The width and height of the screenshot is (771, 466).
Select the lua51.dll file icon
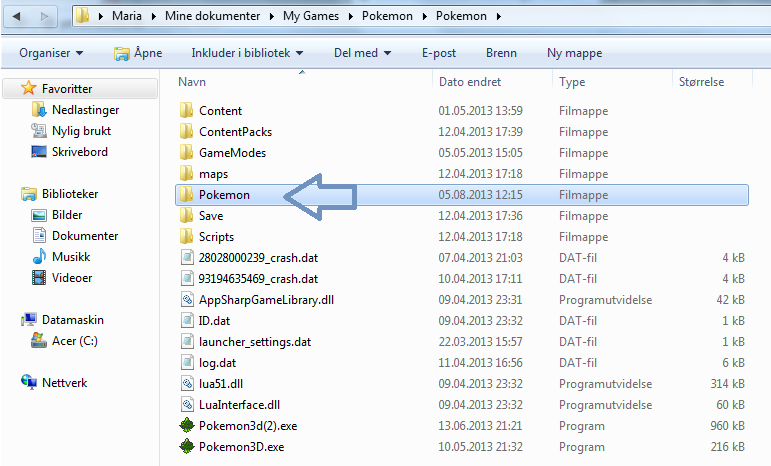pyautogui.click(x=187, y=383)
